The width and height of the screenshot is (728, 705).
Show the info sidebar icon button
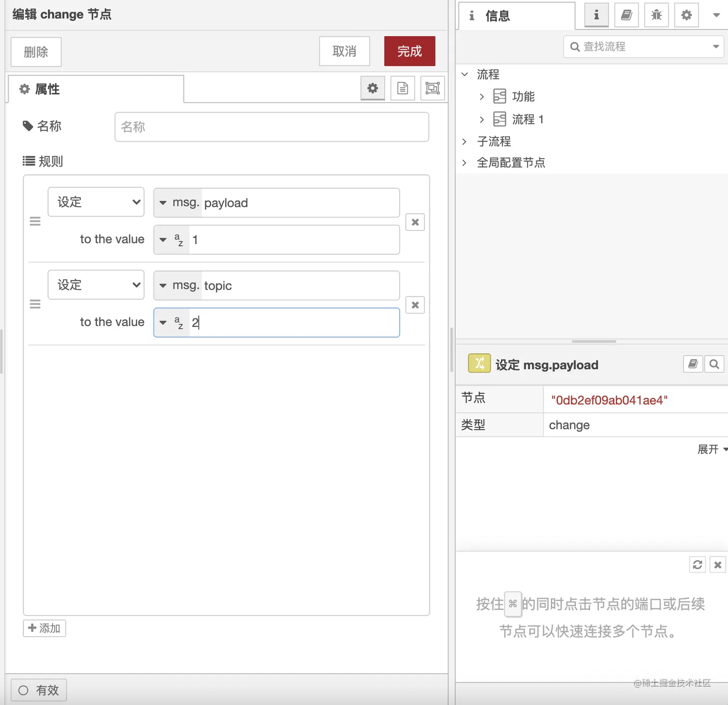pos(597,15)
